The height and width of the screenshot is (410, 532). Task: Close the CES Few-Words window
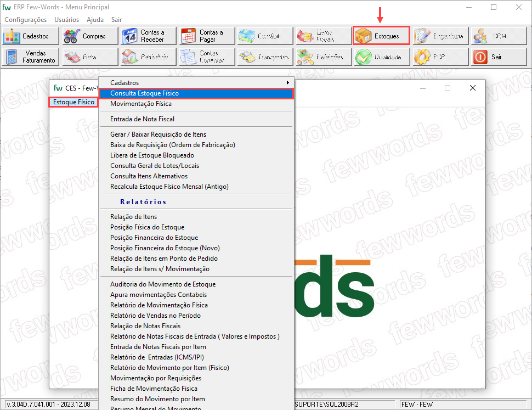coord(473,88)
